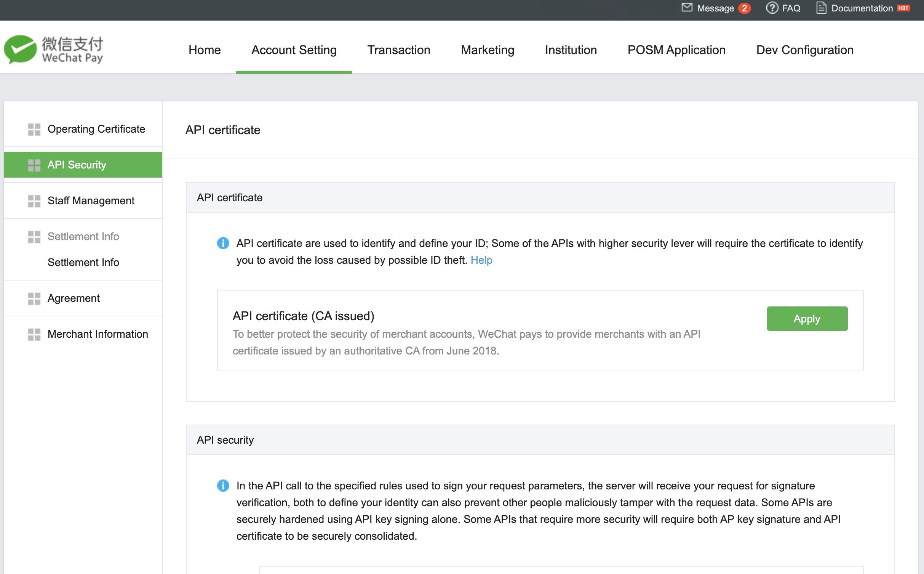Open POSM Application from navigation

(x=676, y=50)
